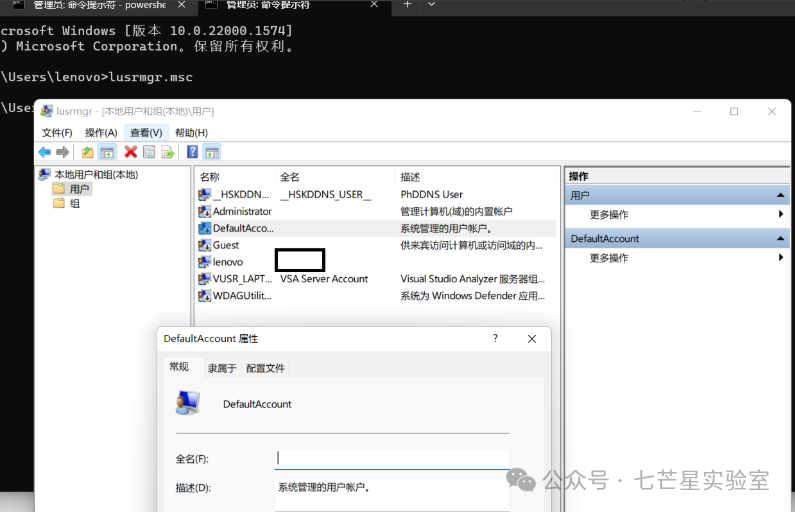Open the 操作(A) menu
The height and width of the screenshot is (512, 795).
(101, 133)
